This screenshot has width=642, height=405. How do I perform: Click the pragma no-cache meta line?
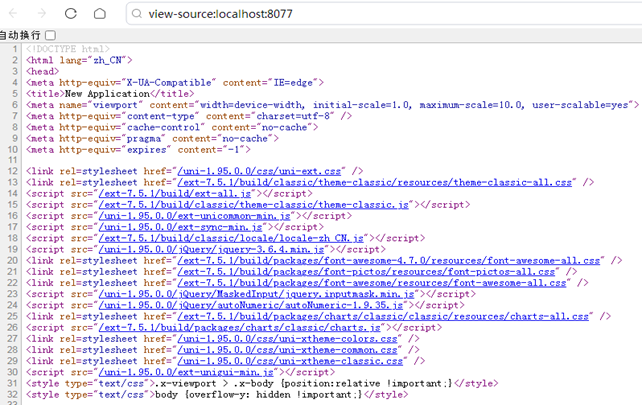pos(152,138)
